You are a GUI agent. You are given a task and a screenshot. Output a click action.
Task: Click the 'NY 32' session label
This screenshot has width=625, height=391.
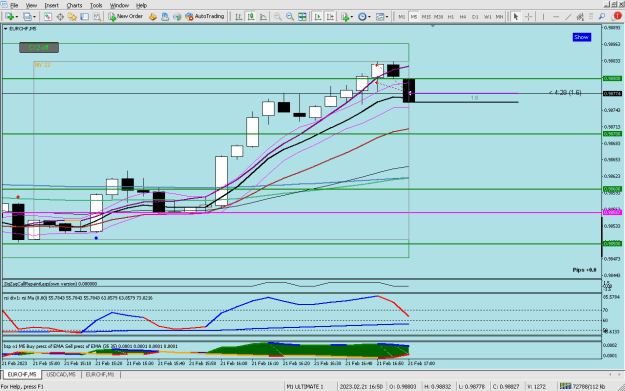click(42, 65)
